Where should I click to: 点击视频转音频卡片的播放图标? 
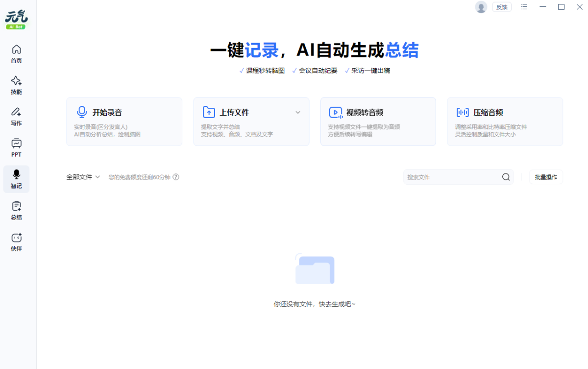[336, 112]
